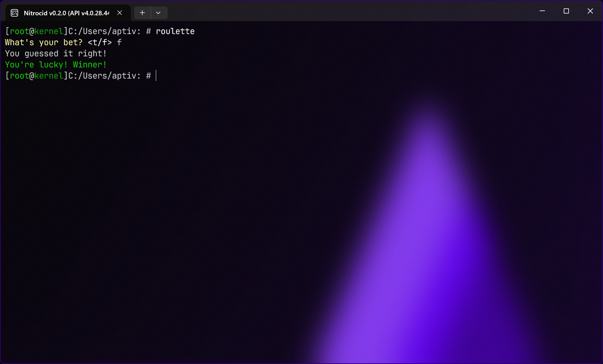Open a new terminal tab
Viewport: 603px width, 364px height.
tap(142, 13)
